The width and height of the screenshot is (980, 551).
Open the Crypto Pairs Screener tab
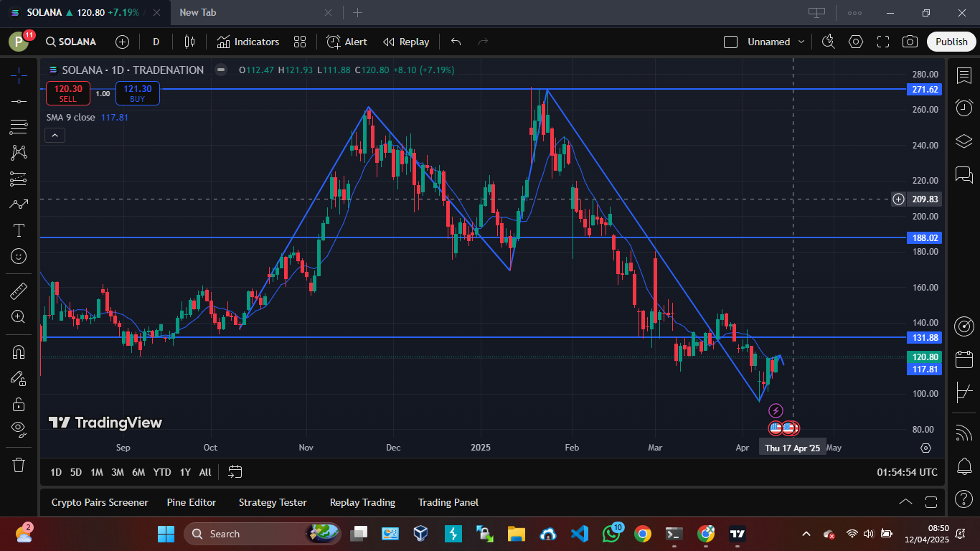[x=100, y=502]
